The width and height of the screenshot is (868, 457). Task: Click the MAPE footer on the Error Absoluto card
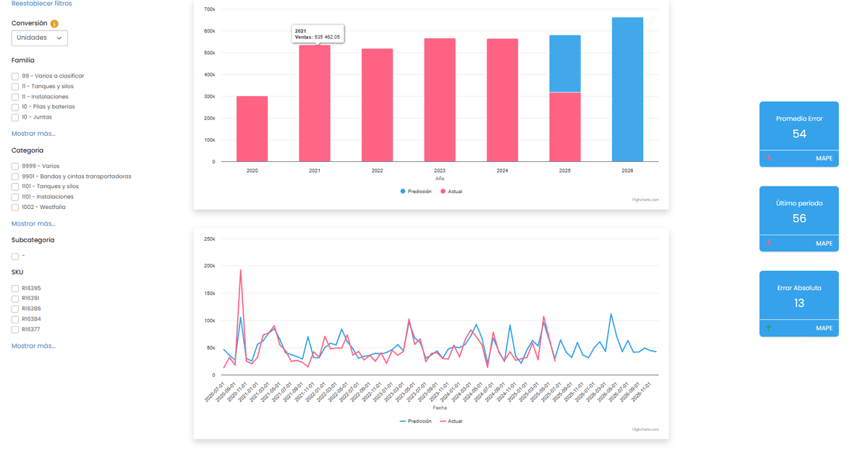824,328
